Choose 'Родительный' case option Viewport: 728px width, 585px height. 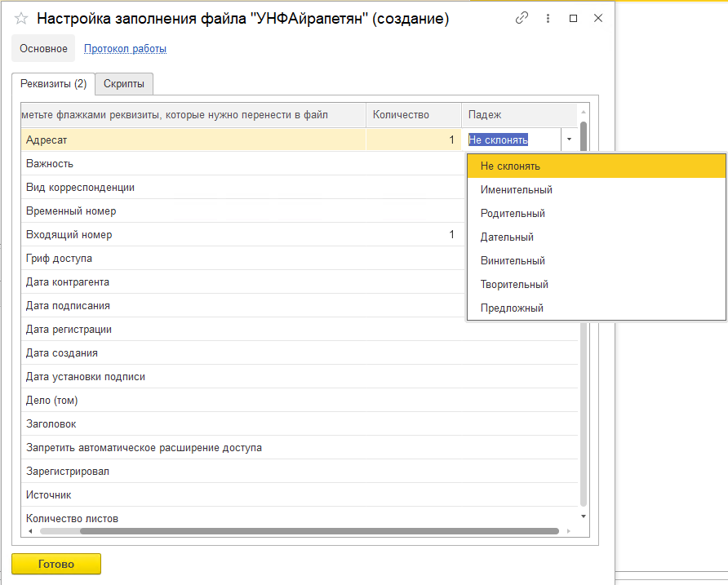(513, 214)
